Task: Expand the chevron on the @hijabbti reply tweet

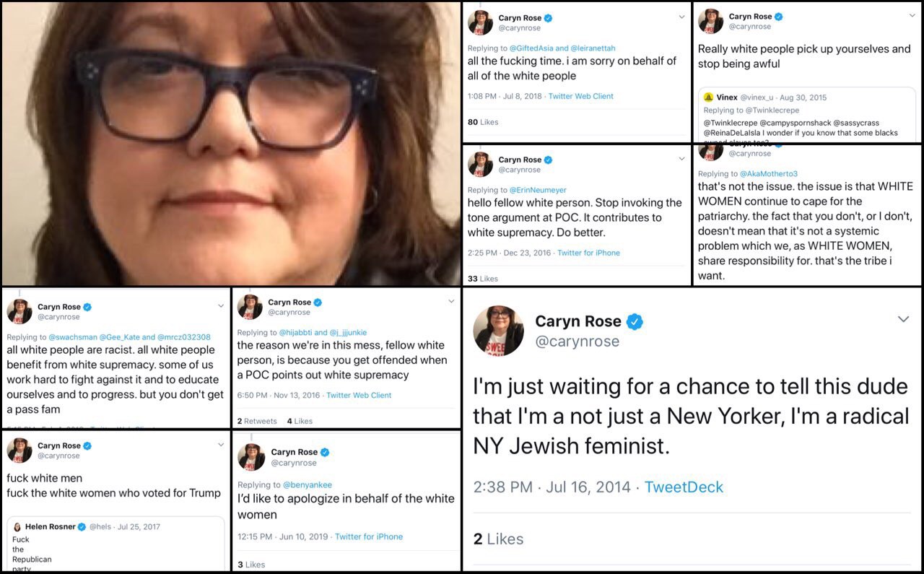Action: point(451,301)
